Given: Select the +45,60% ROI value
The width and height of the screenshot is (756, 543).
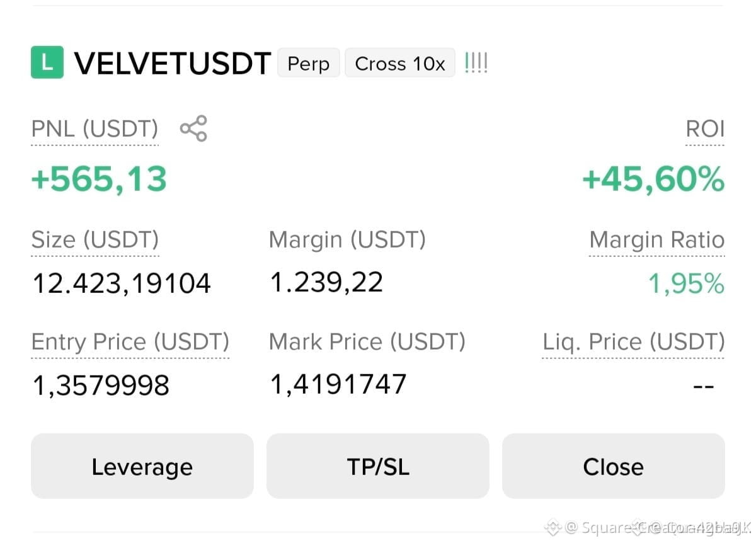Looking at the screenshot, I should coord(653,179).
